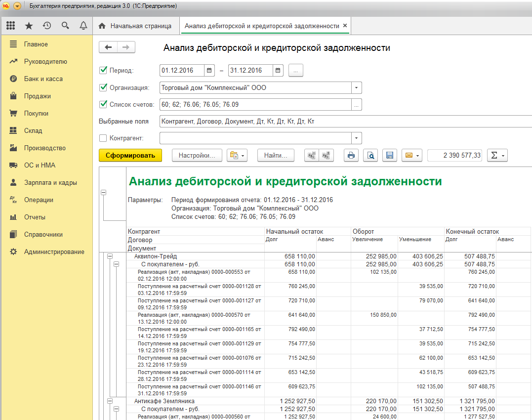Click the Сформировать button
Image resolution: width=532 pixels, height=420 pixels.
130,155
